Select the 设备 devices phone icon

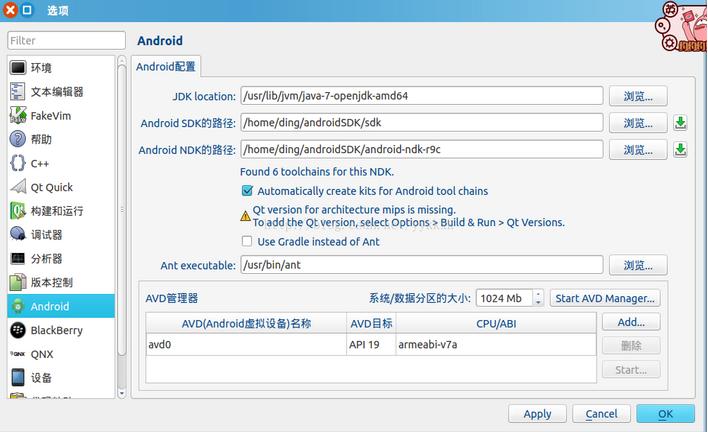click(x=18, y=377)
